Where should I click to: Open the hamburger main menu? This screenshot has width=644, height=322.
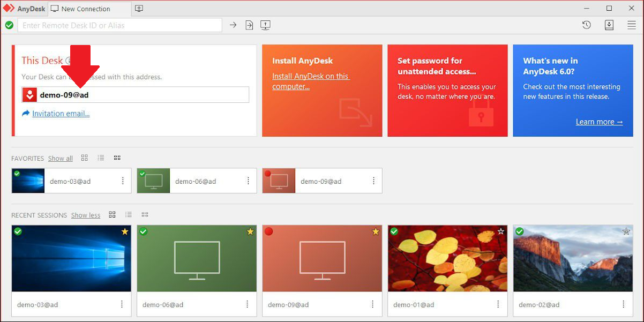632,25
